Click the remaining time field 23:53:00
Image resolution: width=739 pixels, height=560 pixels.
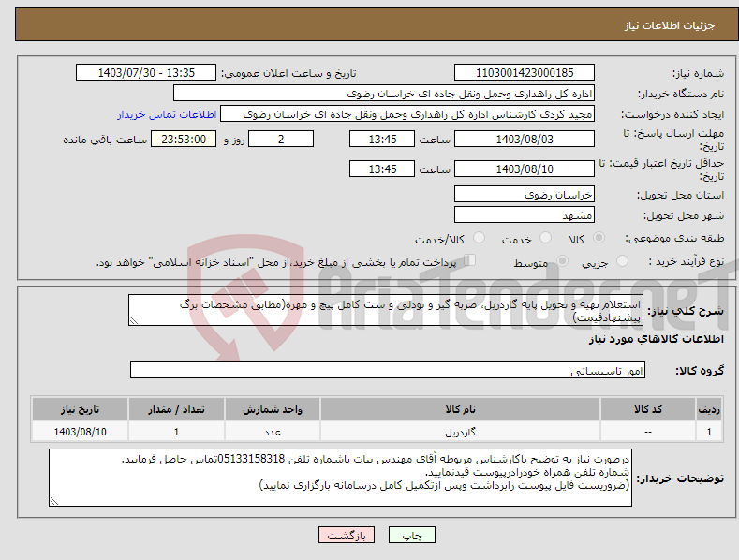click(x=184, y=139)
